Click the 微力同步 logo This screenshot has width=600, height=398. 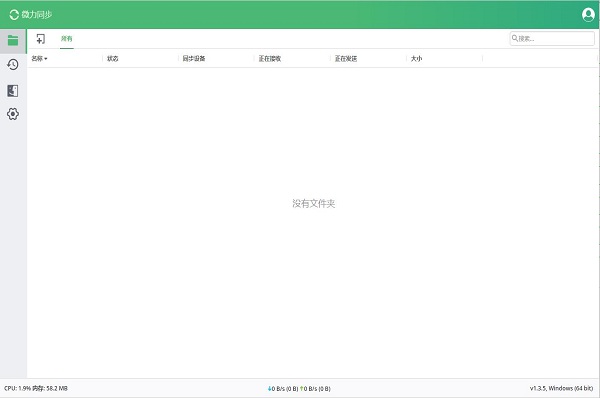point(31,15)
